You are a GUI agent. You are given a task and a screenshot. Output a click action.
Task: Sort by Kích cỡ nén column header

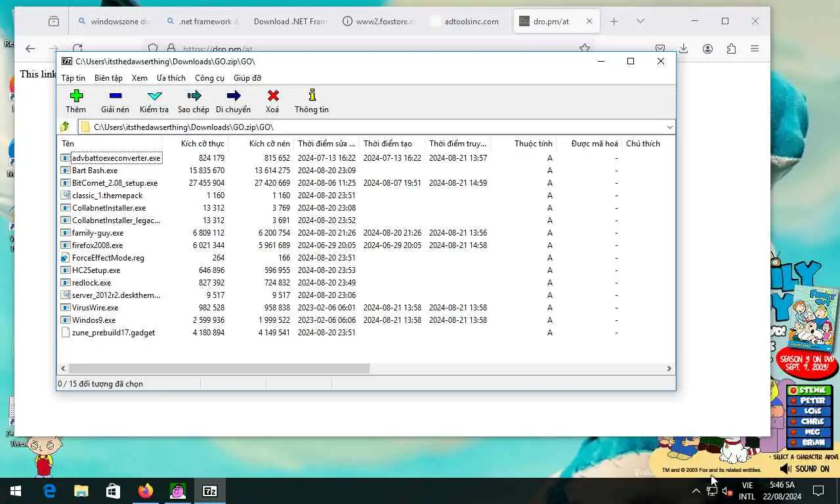coord(261,143)
